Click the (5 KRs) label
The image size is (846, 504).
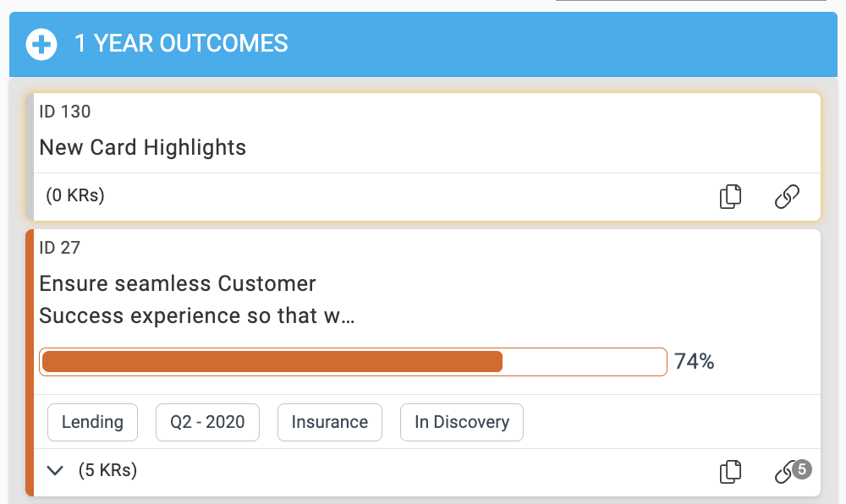(107, 470)
